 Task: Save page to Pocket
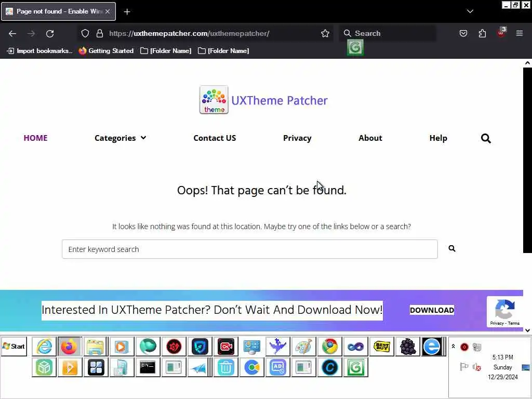463,33
